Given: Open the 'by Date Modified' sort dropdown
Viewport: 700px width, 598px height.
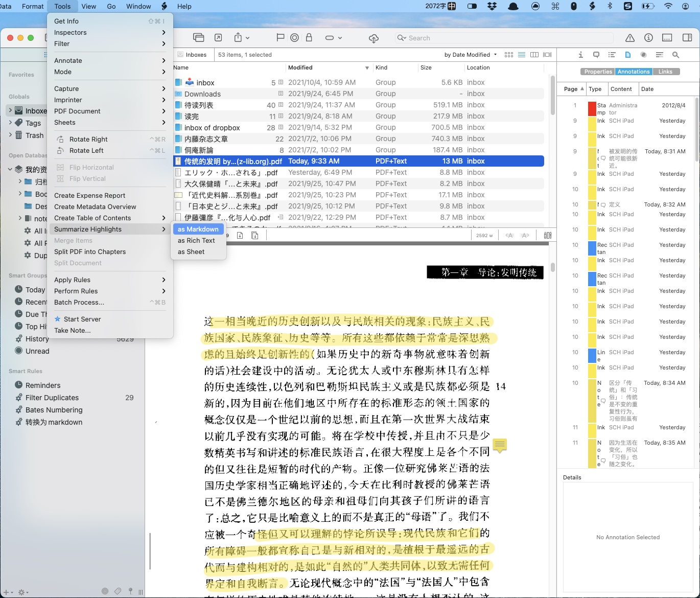Looking at the screenshot, I should point(470,55).
